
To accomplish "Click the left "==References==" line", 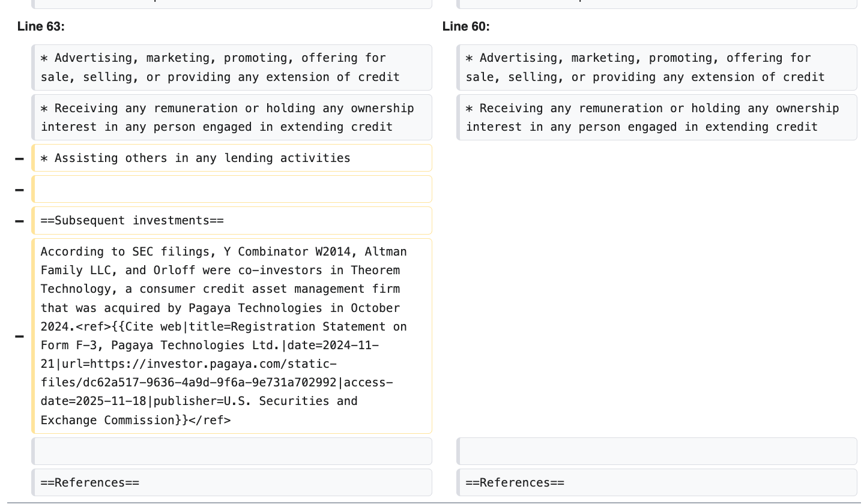I will click(x=90, y=482).
